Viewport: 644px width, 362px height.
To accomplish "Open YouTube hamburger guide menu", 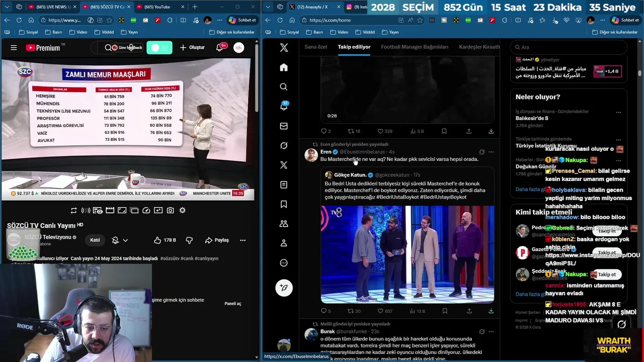I will [x=14, y=48].
